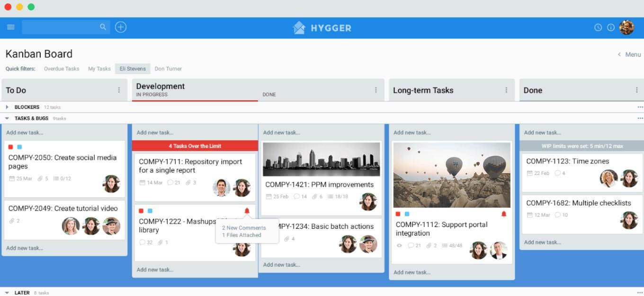Screen dimensions: 644x296
Task: Collapse the Later swimlane
Action: [x=7, y=293]
